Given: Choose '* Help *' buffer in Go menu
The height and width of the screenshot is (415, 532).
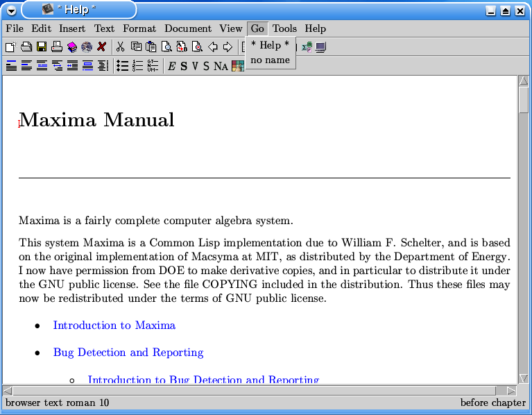Looking at the screenshot, I should click(x=270, y=45).
